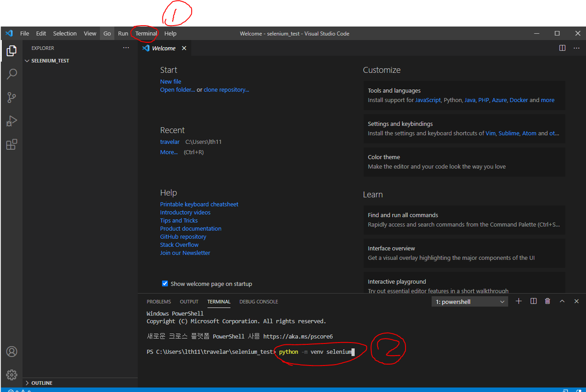Open Printable keyboard cheatsheet link

click(199, 204)
